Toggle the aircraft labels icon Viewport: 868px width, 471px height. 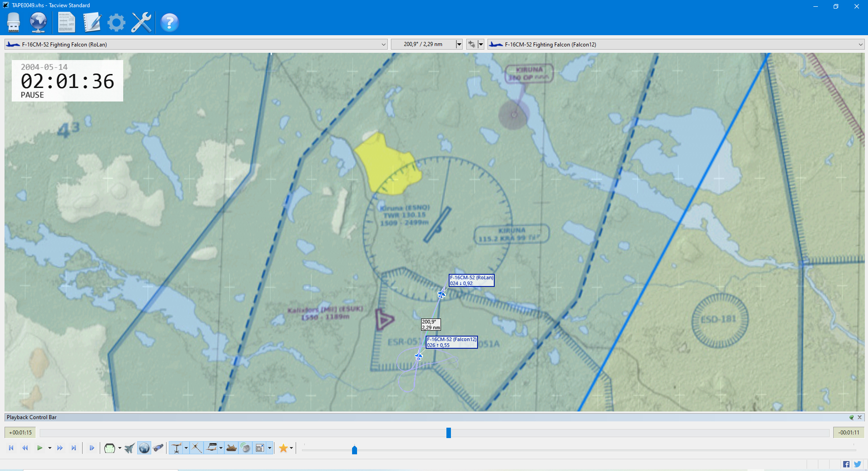pos(212,448)
